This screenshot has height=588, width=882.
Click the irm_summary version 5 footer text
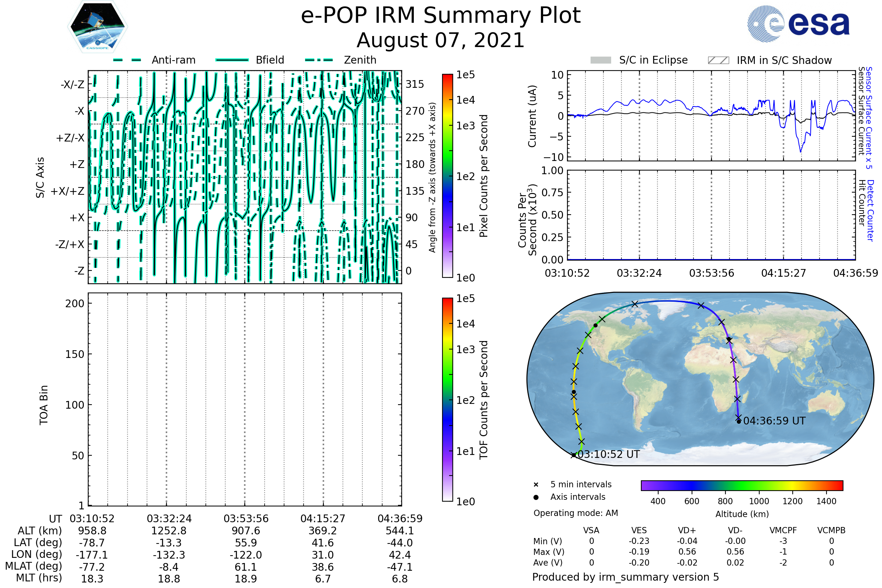tap(625, 577)
